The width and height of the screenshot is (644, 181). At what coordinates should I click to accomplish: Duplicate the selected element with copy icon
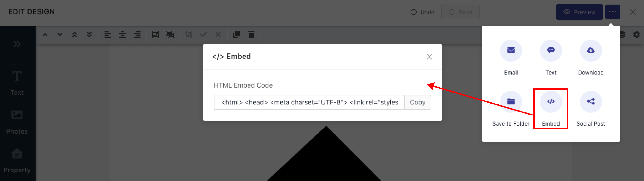click(x=236, y=35)
